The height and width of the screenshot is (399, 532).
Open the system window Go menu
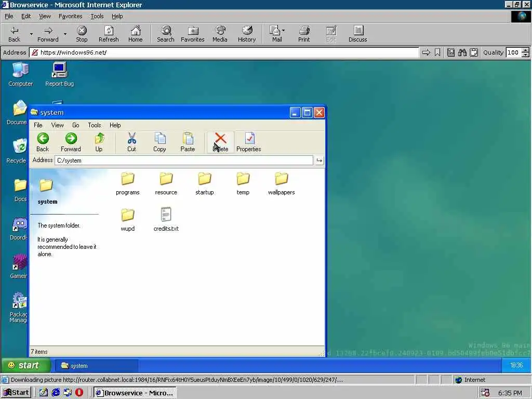tap(76, 125)
